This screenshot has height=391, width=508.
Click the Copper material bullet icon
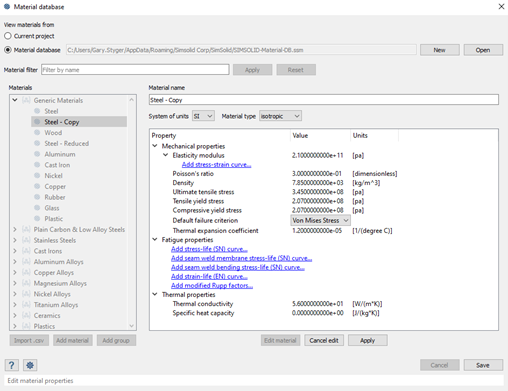coord(37,186)
